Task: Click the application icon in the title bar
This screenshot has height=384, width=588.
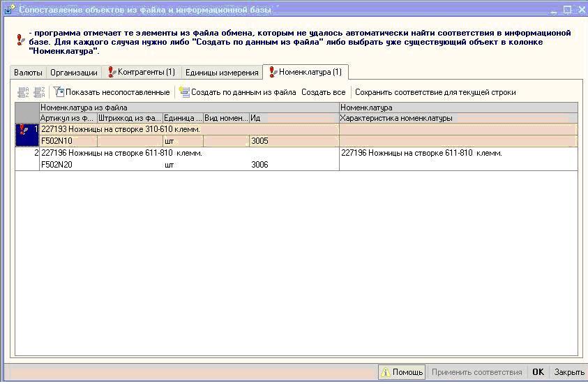Action: pos(9,10)
